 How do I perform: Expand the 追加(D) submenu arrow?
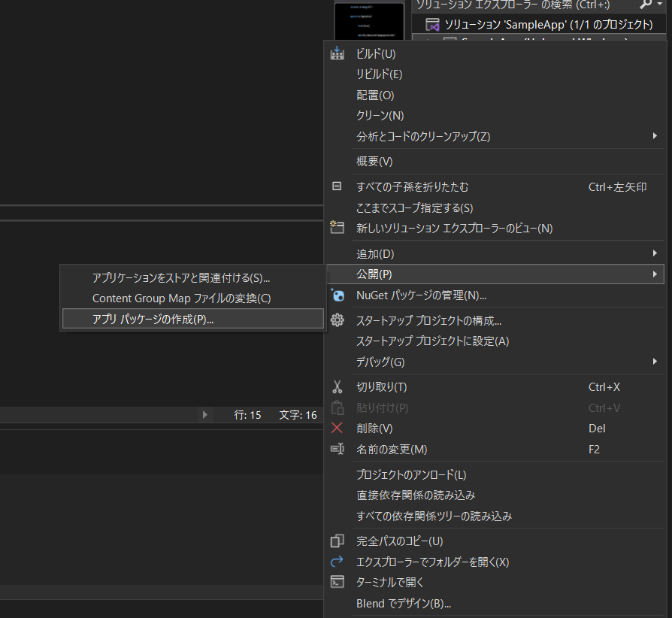pos(655,253)
